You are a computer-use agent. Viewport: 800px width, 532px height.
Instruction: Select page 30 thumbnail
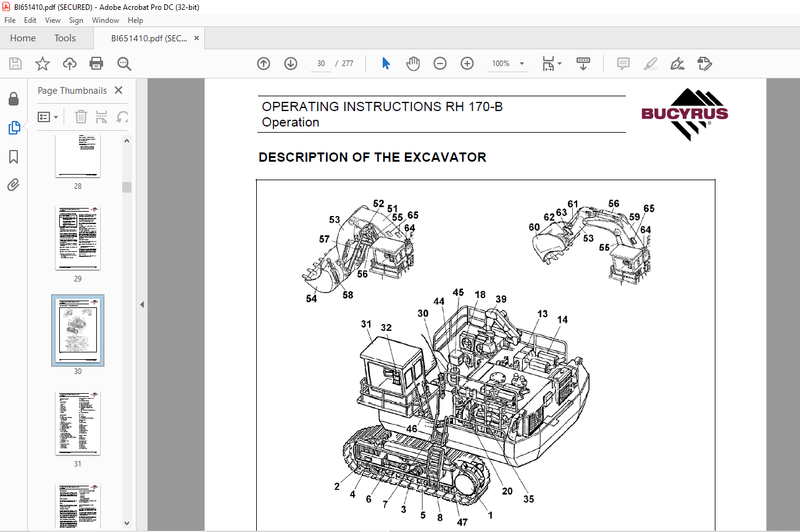coord(78,330)
